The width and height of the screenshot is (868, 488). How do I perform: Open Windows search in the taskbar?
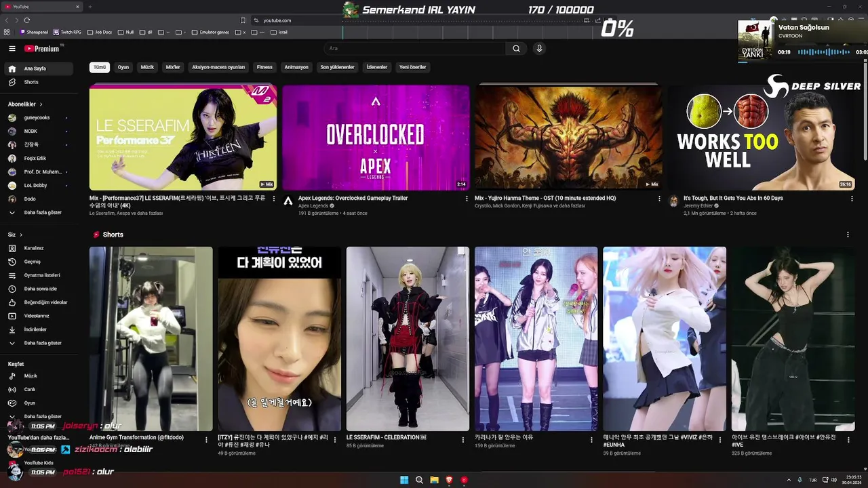419,480
